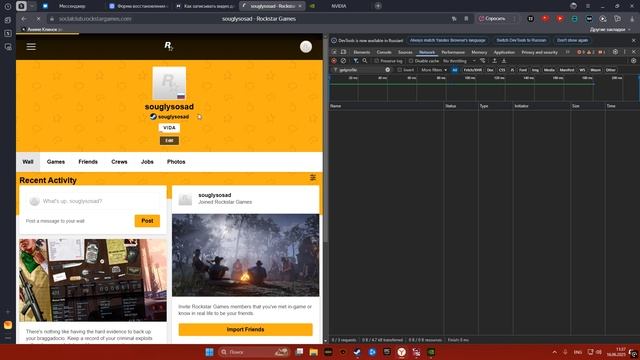Open the DevTools Application tab
The image size is (640, 360).
pos(504,52)
